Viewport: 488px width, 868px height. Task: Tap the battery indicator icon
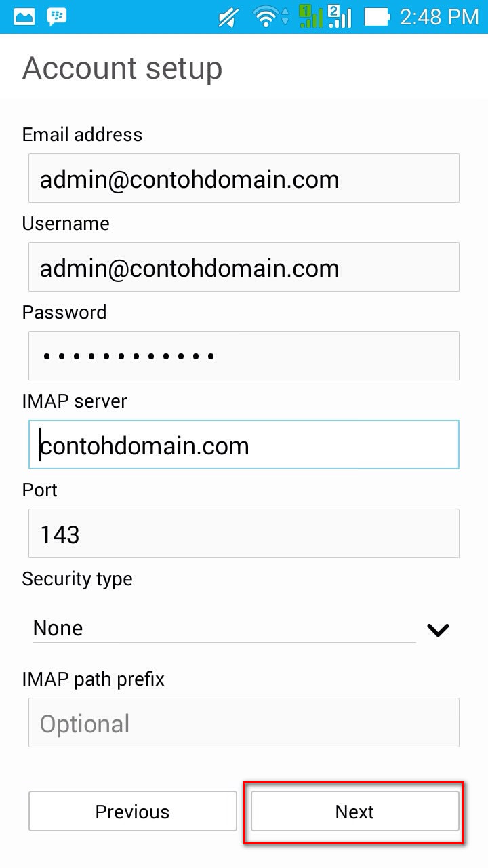coord(377,17)
